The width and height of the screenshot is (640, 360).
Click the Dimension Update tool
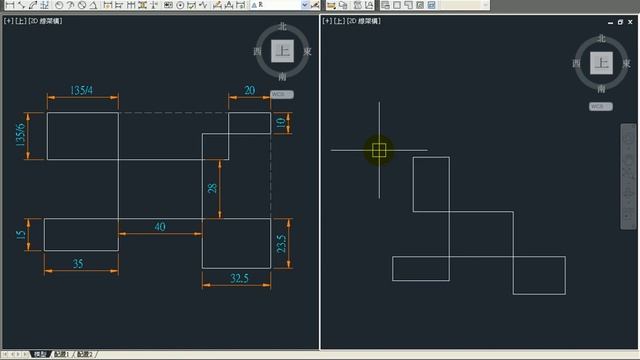tap(240, 5)
